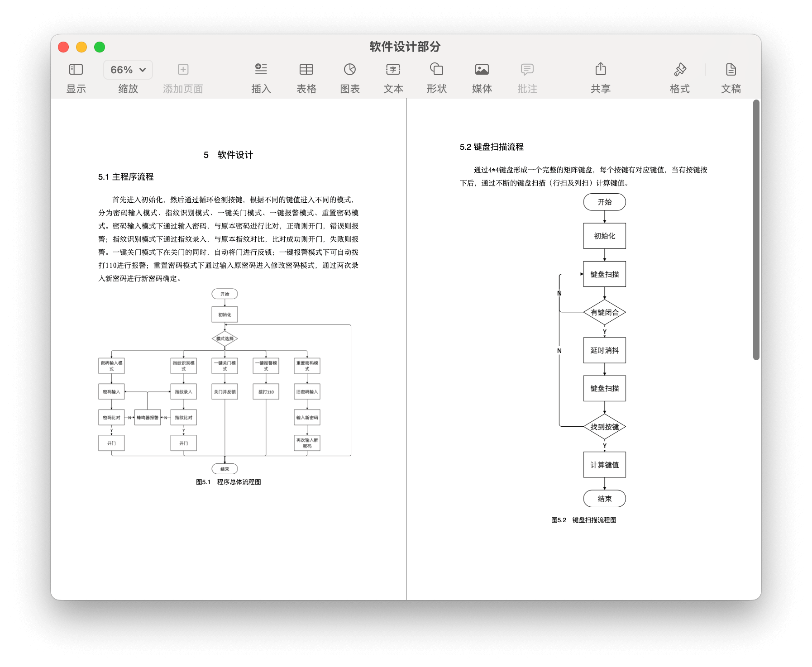Click the 模式选择 diamond in the left flowchart

pos(225,338)
